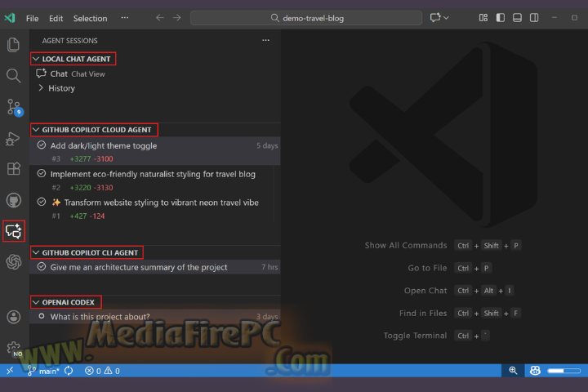
Task: Open the Selection menu
Action: [x=90, y=19]
